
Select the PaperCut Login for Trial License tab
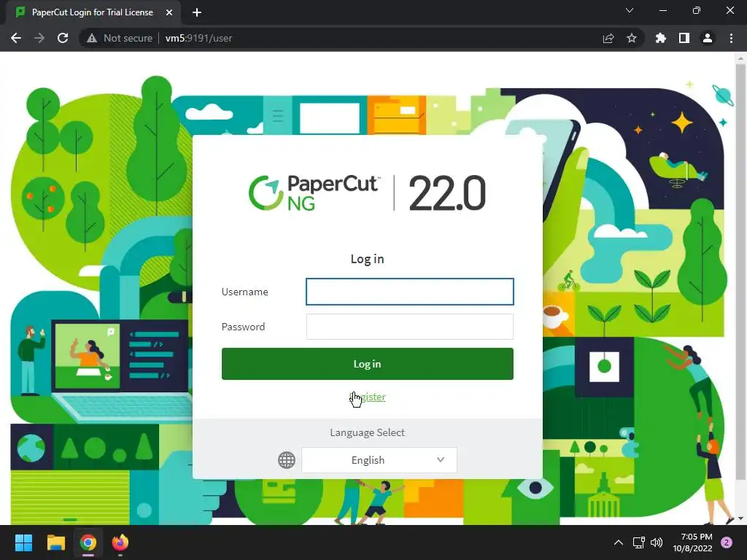tap(93, 12)
